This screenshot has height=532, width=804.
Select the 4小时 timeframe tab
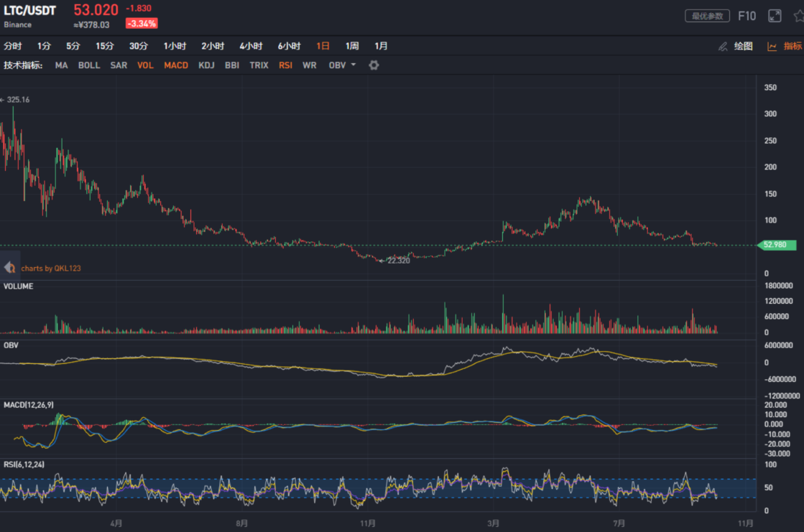point(251,46)
